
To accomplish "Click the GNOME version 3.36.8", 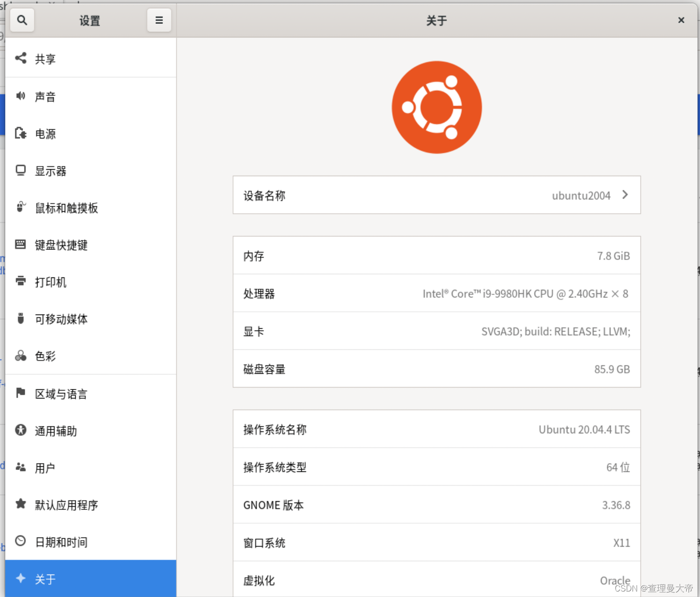I will 616,505.
